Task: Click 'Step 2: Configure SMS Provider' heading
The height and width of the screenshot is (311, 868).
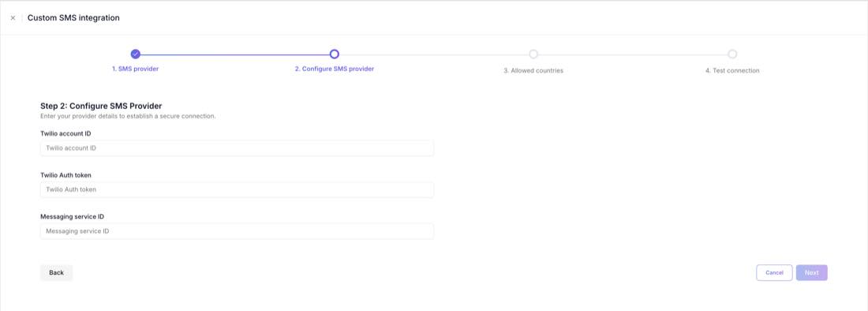Action: 101,106
